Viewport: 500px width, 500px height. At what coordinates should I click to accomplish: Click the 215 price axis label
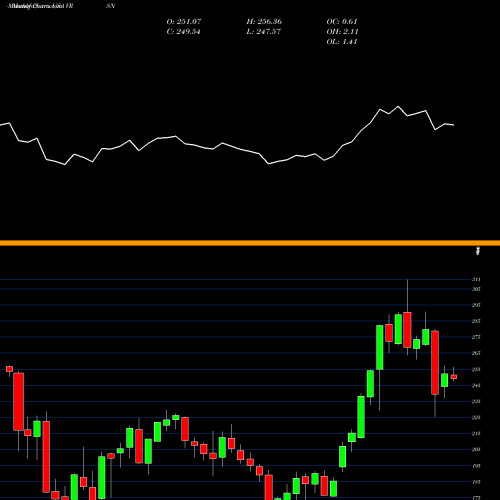pos(476,433)
